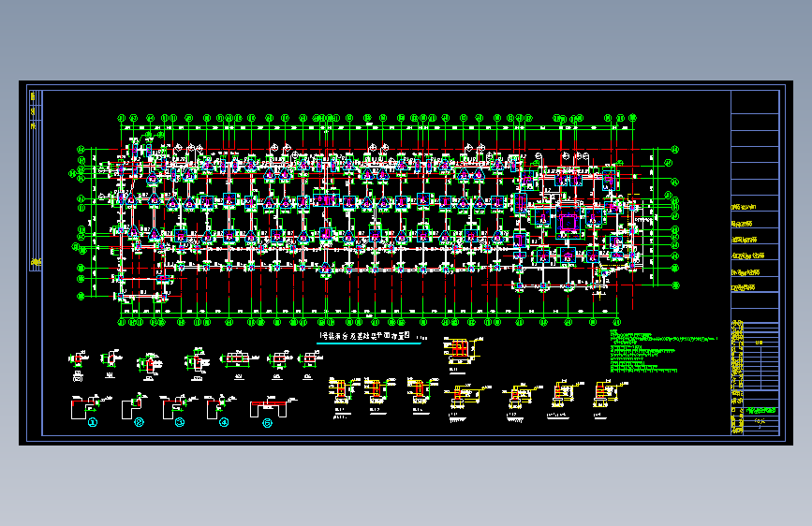Click the cyan circled number 1 detail marker
The height and width of the screenshot is (526, 812).
tap(93, 422)
